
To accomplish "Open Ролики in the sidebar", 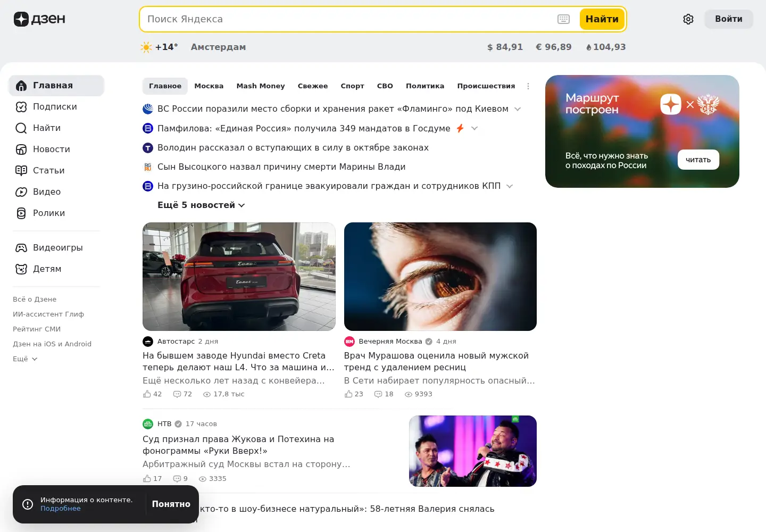I will point(56,213).
